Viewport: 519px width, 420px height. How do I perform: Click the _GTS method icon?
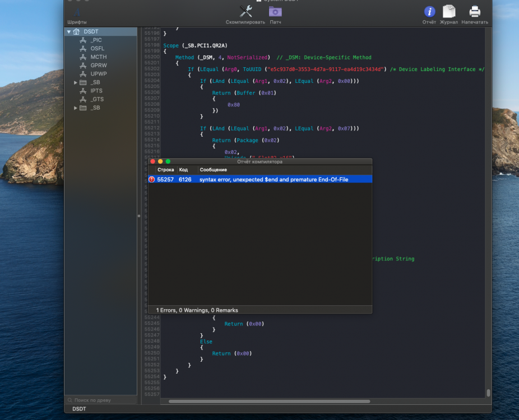click(83, 99)
